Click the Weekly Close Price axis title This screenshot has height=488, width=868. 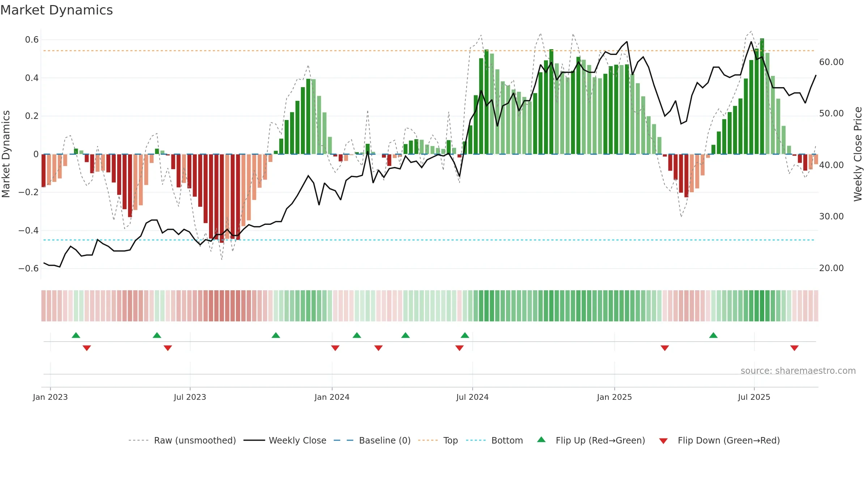[858, 154]
